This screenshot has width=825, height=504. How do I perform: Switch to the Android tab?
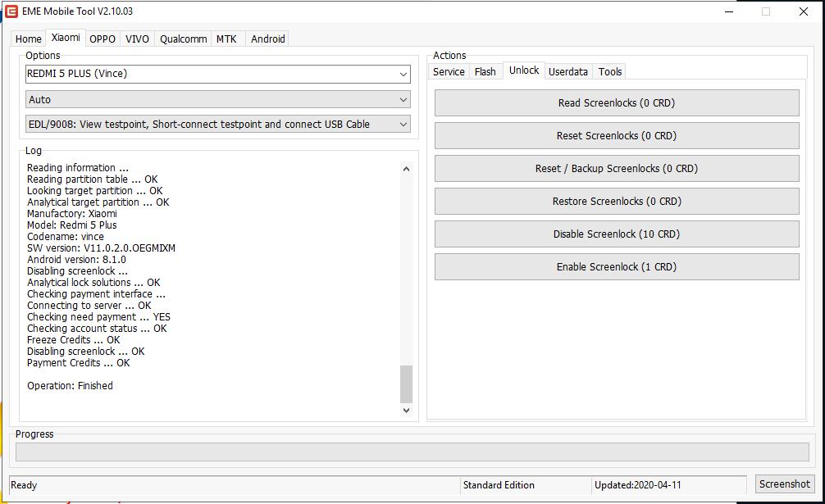click(268, 39)
